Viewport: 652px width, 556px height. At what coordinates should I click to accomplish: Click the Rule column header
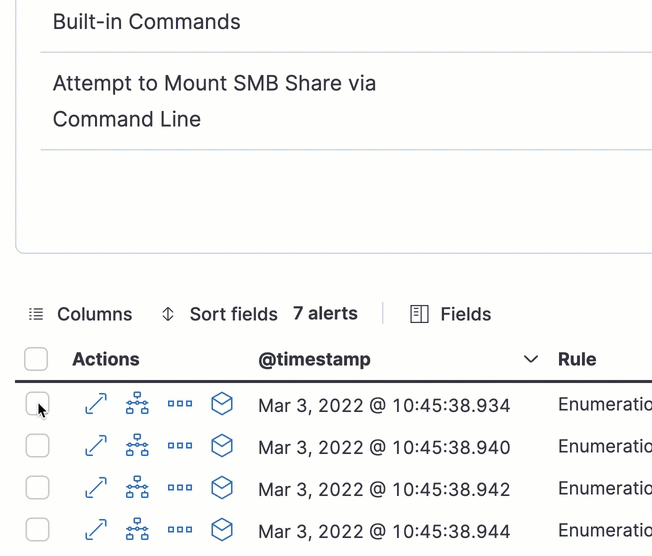(577, 359)
